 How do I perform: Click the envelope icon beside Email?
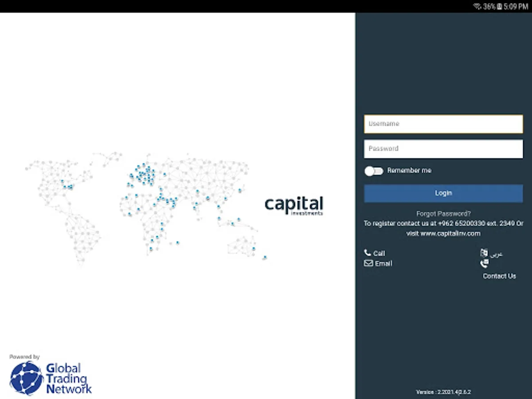368,263
